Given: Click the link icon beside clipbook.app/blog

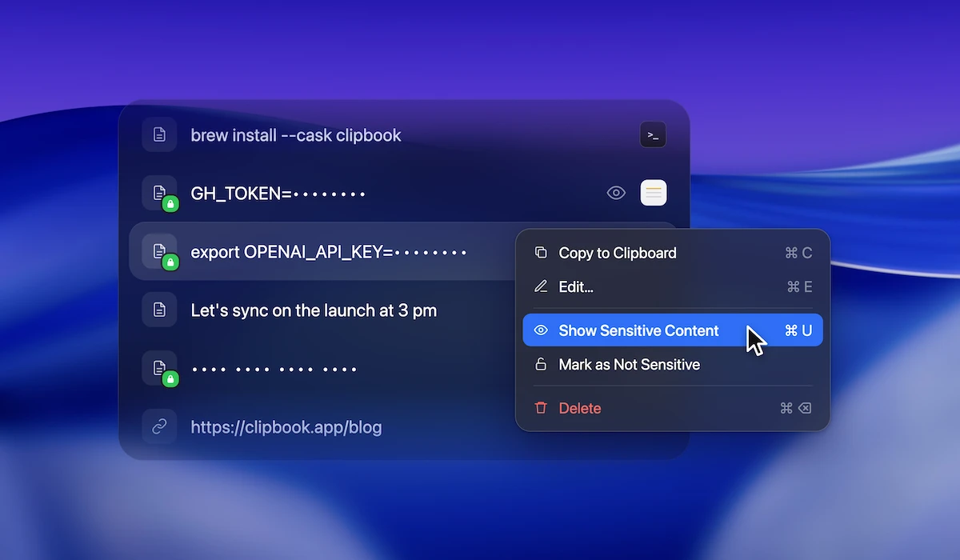Looking at the screenshot, I should [x=159, y=426].
